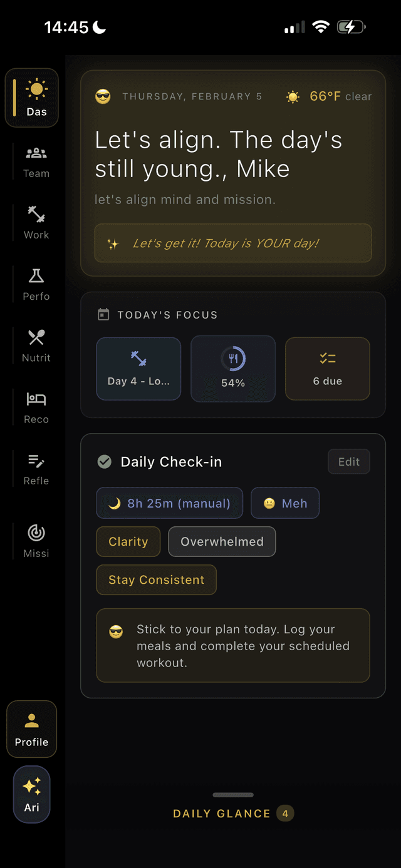
Task: Expand the Daily Glance panel
Action: click(233, 813)
